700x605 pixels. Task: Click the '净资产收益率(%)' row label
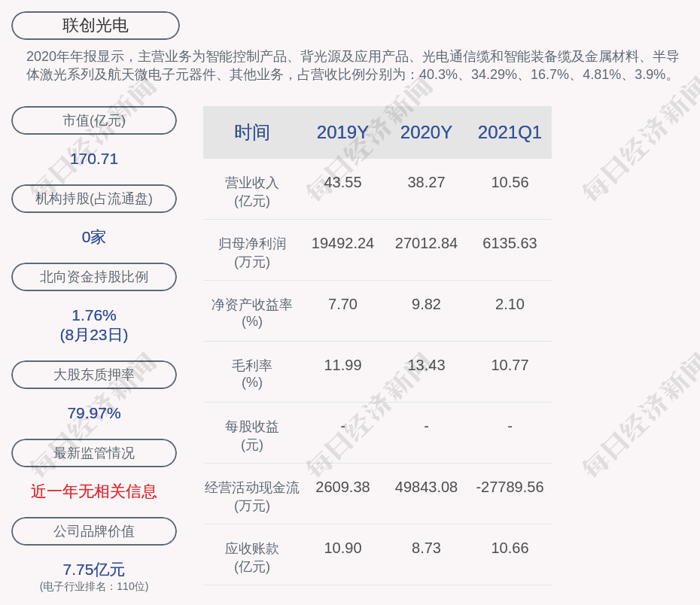252,313
